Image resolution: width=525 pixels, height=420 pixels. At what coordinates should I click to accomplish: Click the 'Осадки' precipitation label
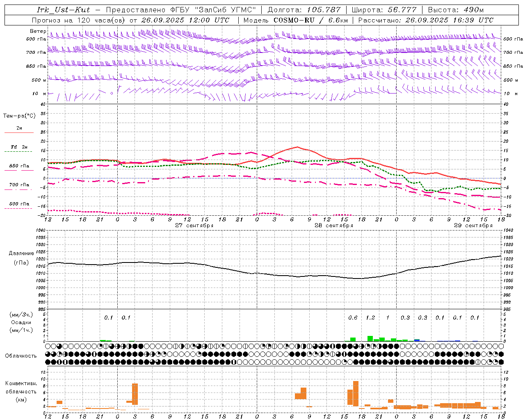coord(21,322)
